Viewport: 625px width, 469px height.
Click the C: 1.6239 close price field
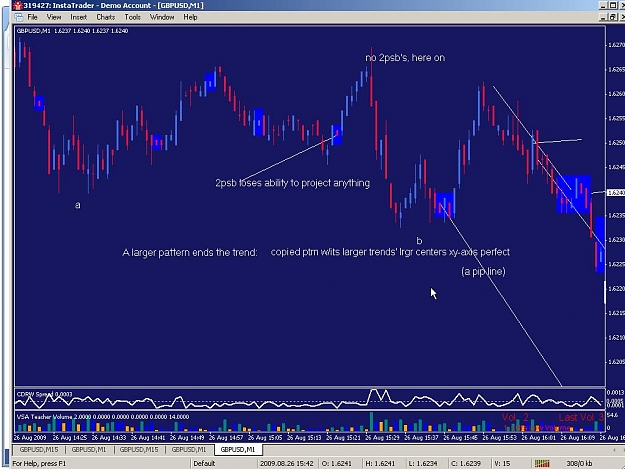(x=466, y=463)
